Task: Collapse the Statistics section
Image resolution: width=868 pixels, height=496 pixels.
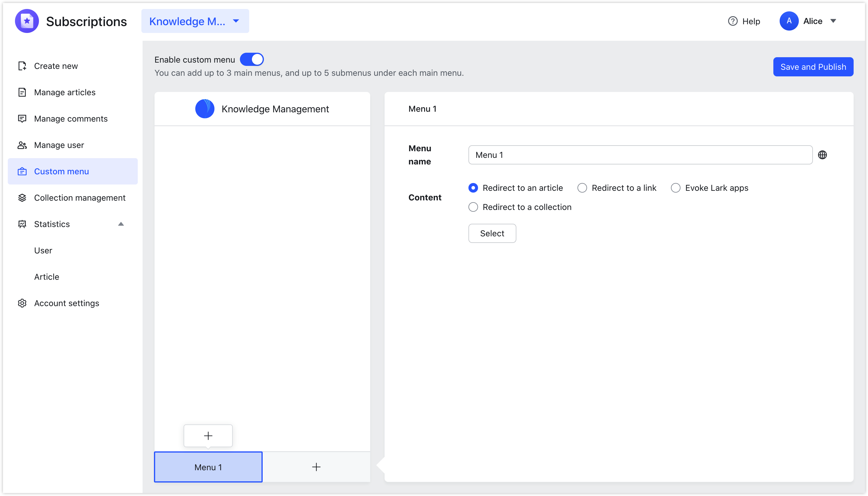Action: click(x=121, y=224)
